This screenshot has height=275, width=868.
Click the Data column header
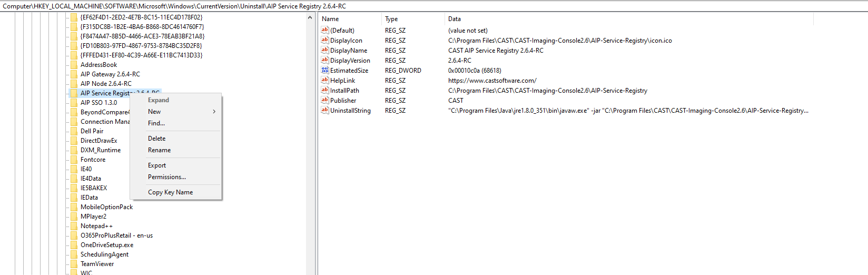(x=629, y=19)
